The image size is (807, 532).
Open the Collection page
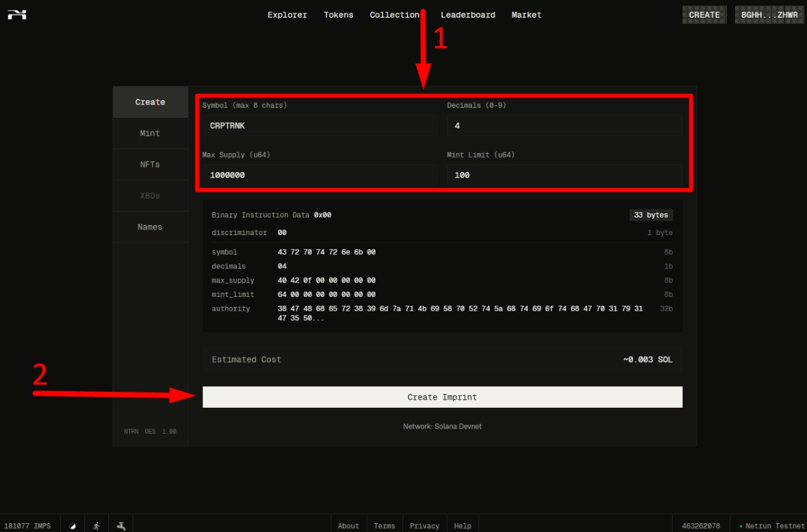(x=395, y=14)
